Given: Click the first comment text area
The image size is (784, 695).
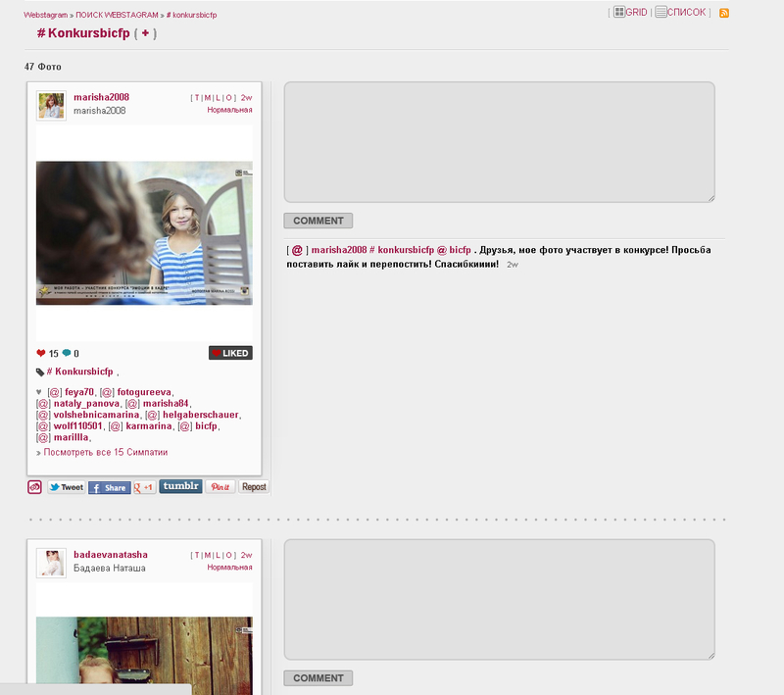Looking at the screenshot, I should point(499,142).
